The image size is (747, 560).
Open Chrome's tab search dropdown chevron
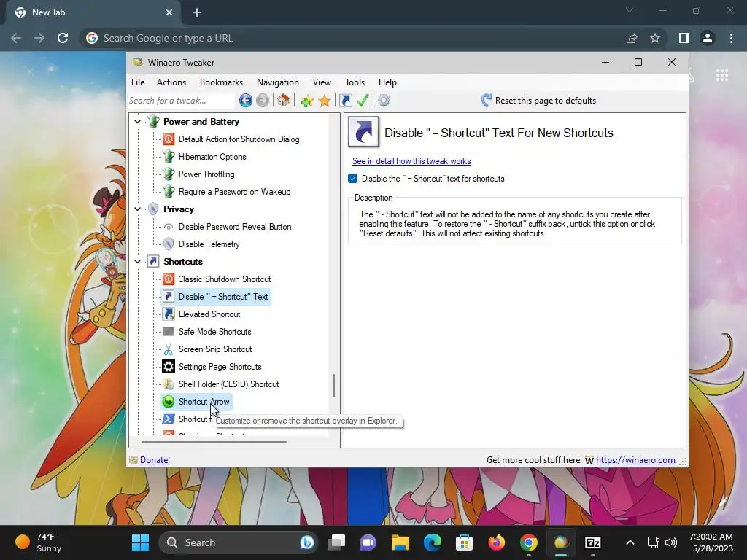(x=630, y=10)
